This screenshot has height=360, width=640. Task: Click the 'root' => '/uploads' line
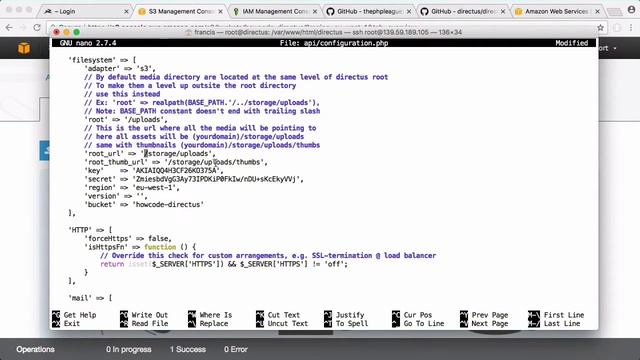[126, 120]
